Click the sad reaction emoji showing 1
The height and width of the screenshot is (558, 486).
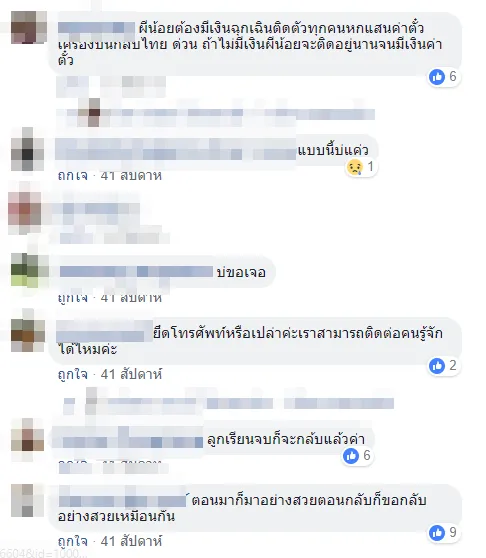(x=355, y=167)
